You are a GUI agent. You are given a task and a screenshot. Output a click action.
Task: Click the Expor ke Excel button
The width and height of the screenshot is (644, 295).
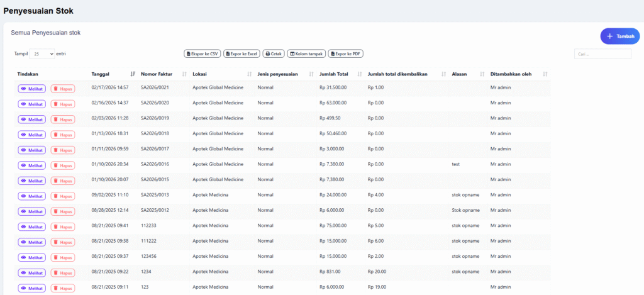(241, 54)
